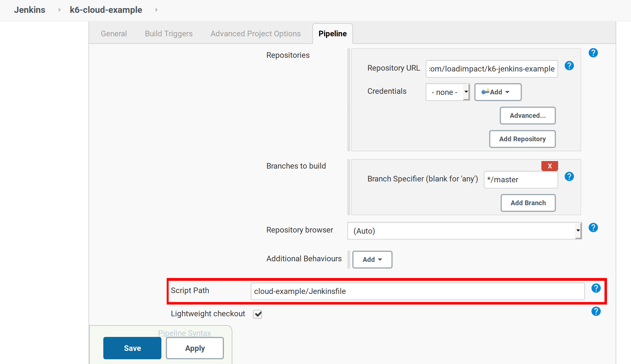Screen dimensions: 631x364
Task: Expand the Additional Behaviours Add dropdown
Action: pos(372,259)
